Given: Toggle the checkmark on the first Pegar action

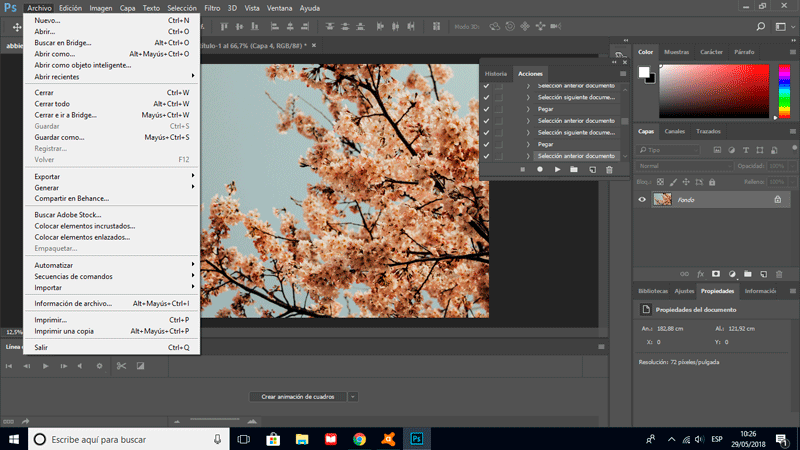Looking at the screenshot, I should point(486,108).
